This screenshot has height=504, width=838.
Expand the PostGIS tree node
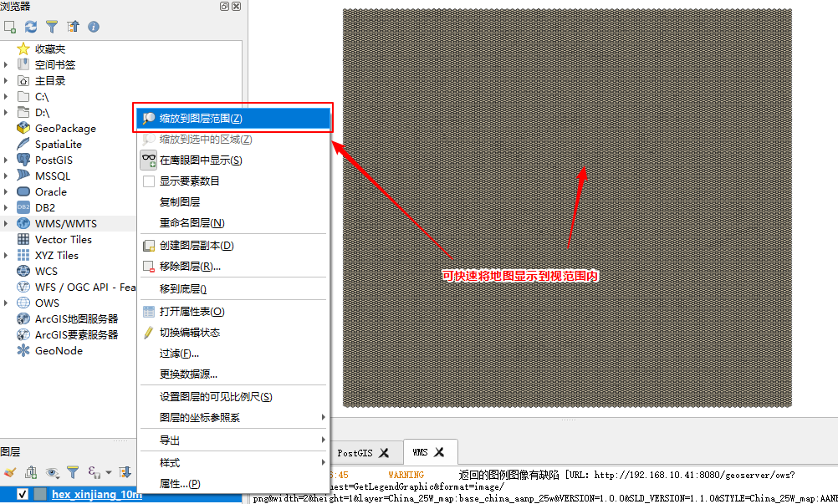(x=6, y=160)
